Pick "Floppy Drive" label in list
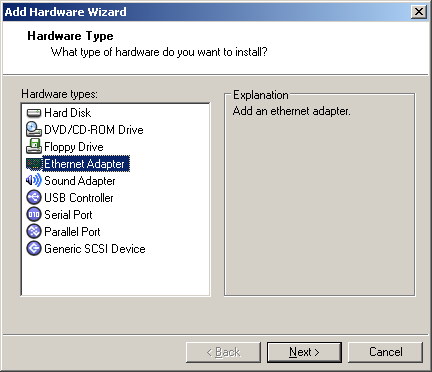Screen dimensions: 432x372 pos(74,147)
